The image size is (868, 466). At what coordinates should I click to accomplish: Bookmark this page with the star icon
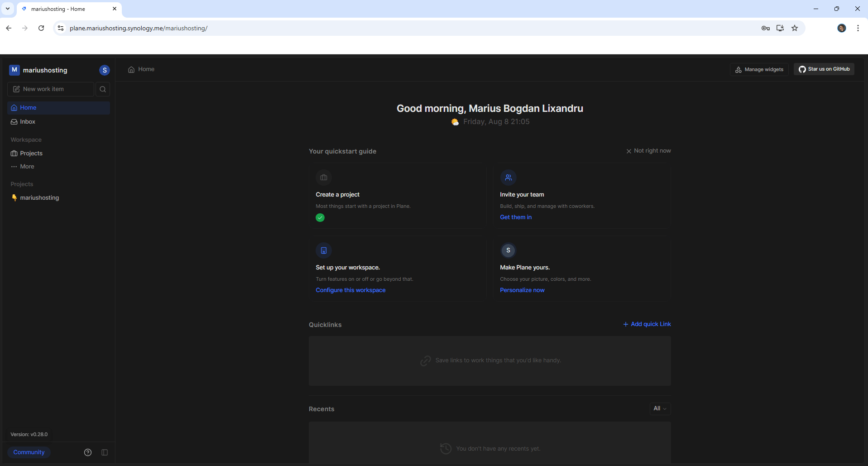[x=795, y=28]
